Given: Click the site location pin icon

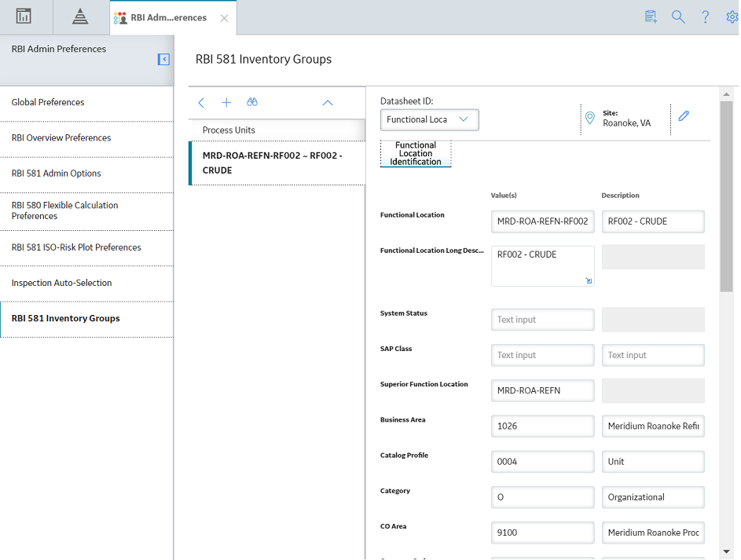Looking at the screenshot, I should coord(590,118).
